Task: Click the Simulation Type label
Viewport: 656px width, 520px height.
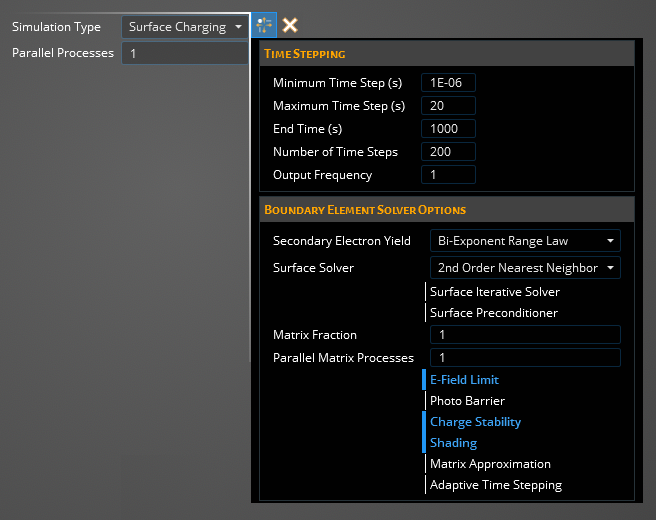Action: point(56,27)
